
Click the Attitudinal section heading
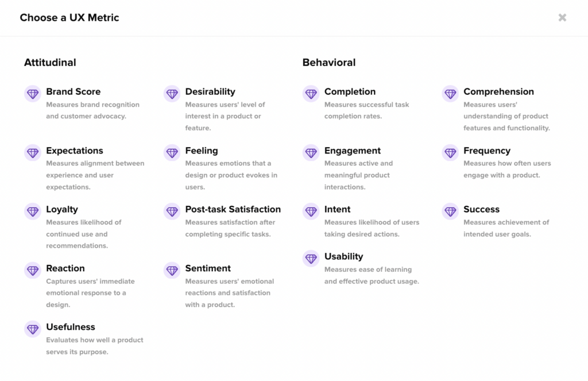click(50, 63)
